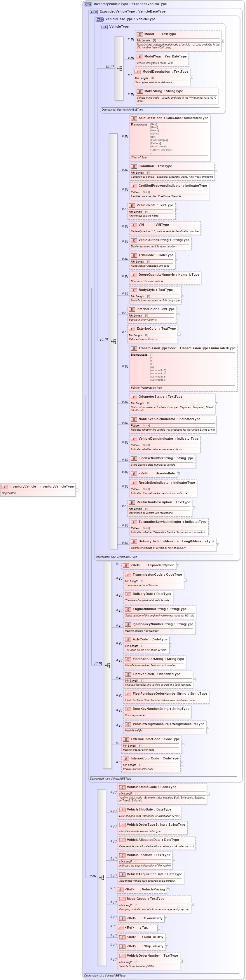This screenshot has height=980, width=246.
Task: Click the 'FleetPurchaseOrderNumberString : StringType' label
Action: coord(170,693)
